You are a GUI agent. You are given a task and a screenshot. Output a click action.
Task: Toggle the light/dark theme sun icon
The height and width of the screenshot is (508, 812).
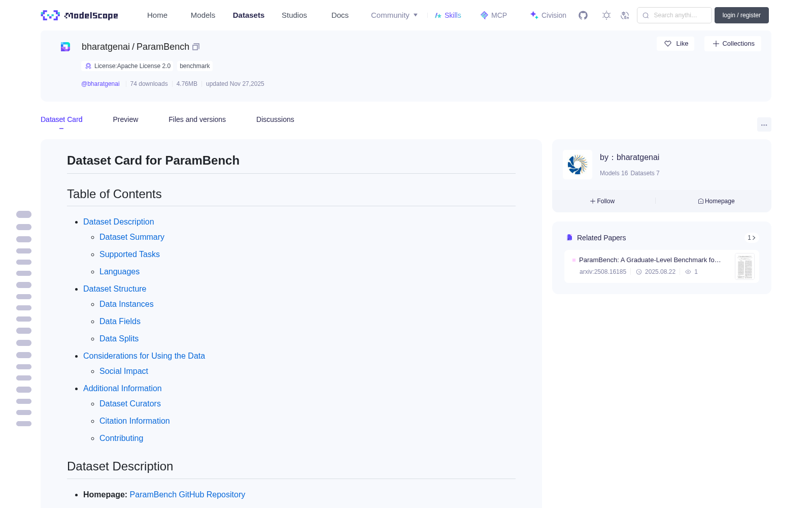(x=606, y=15)
